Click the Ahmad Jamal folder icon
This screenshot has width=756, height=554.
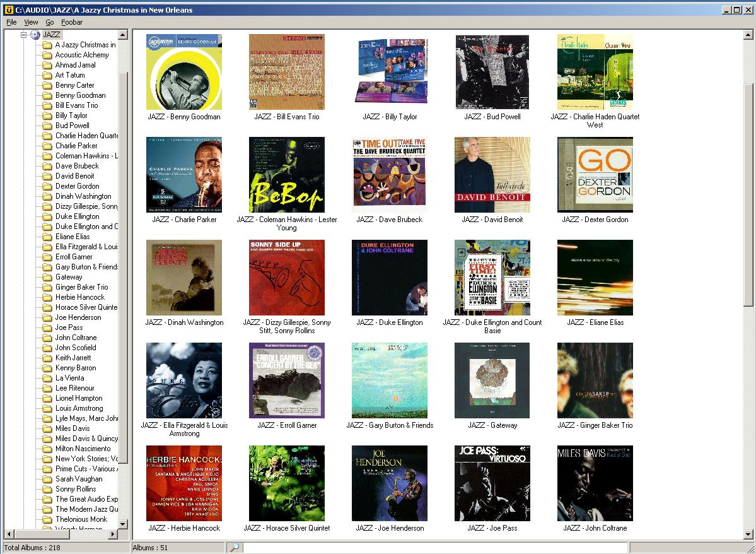tap(47, 65)
